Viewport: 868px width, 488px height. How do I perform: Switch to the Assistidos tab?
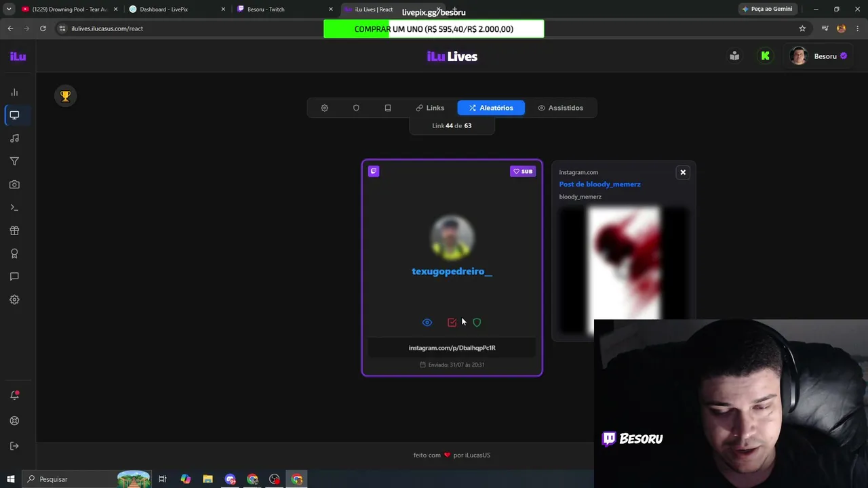pos(561,108)
